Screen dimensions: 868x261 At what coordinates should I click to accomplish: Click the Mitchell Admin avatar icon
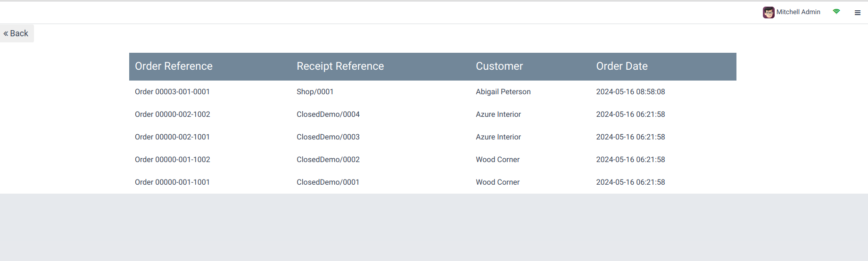(x=769, y=12)
